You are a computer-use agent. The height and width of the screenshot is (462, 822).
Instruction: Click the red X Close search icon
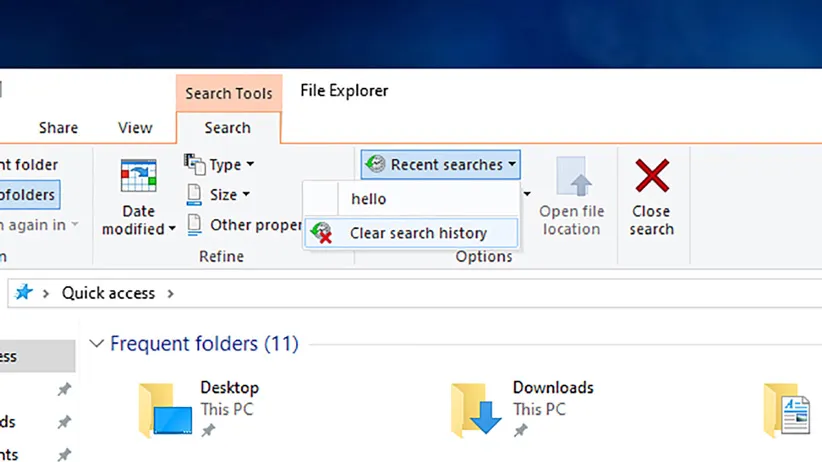tap(652, 177)
